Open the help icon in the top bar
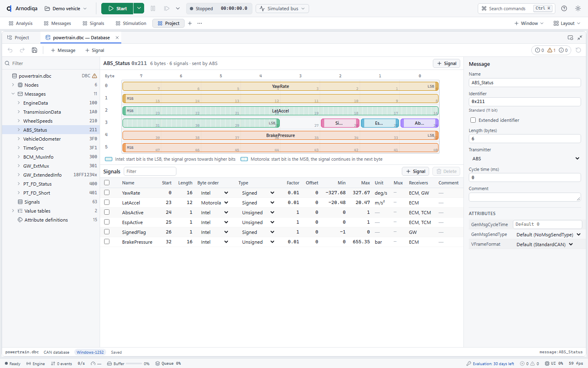This screenshot has width=588, height=368. point(564,9)
